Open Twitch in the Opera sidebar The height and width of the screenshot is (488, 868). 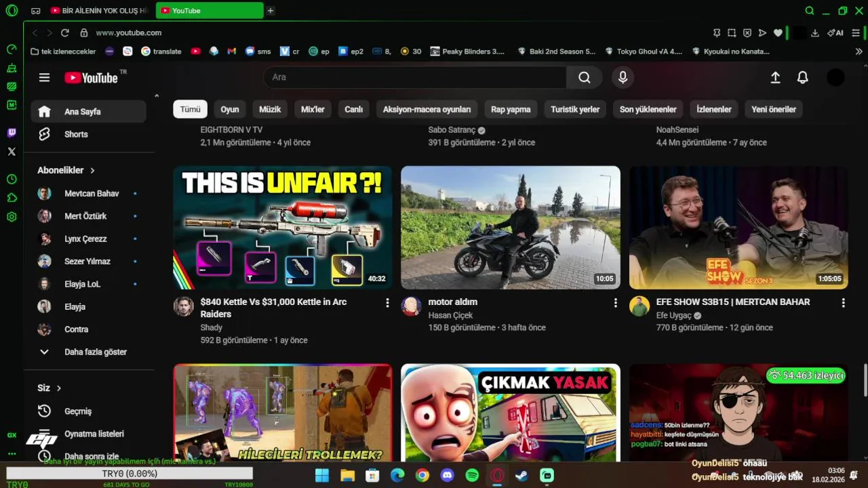(12, 133)
